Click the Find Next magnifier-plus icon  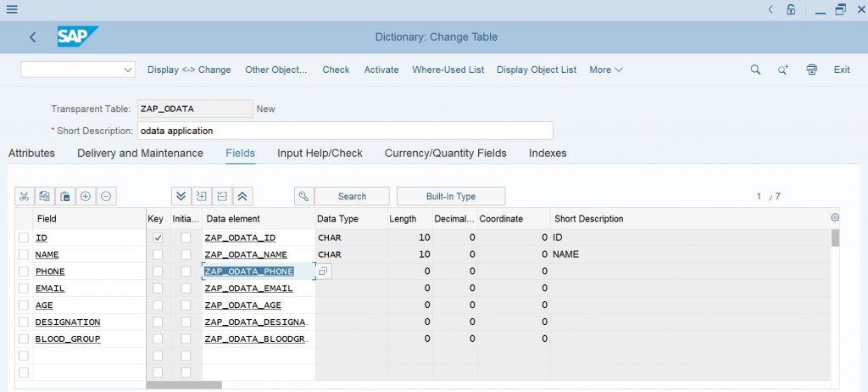tap(783, 70)
